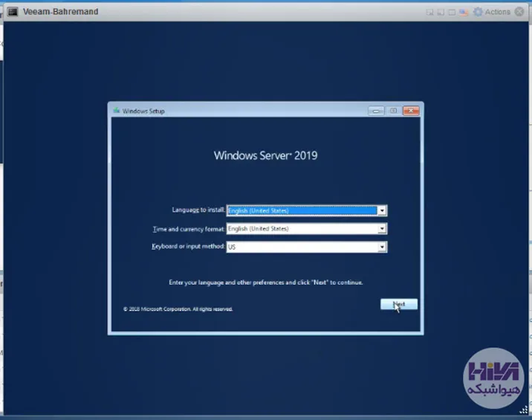
Task: Click the console resize grip in the corner
Action: pos(524,410)
